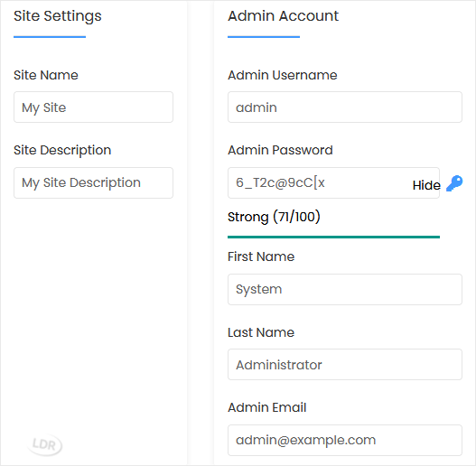Click the First Name field showing System
Viewport: 476px width, 466px height.
(345, 289)
